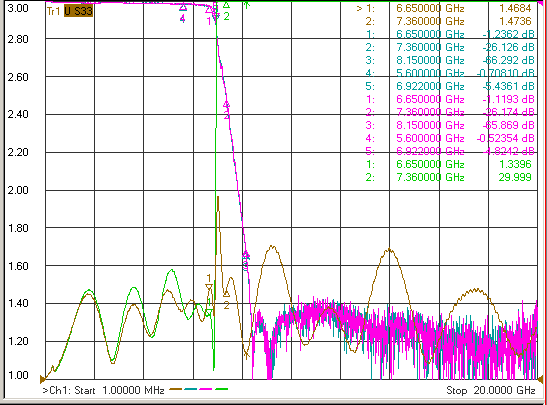Select magenta marker 3 at bottom of slope

click(x=246, y=255)
